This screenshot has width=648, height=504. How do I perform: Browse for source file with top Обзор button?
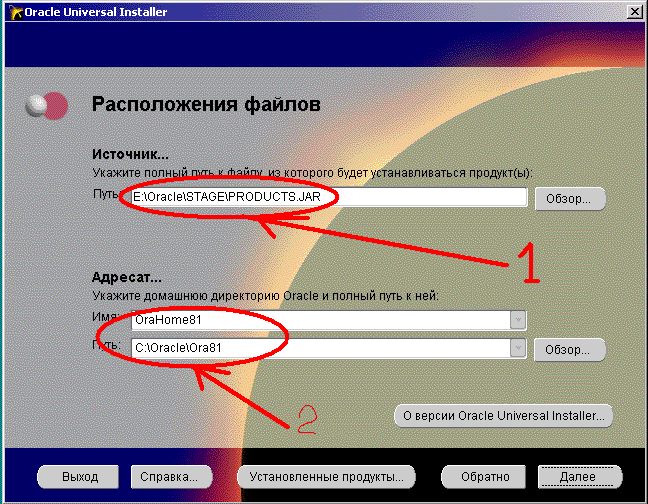569,199
